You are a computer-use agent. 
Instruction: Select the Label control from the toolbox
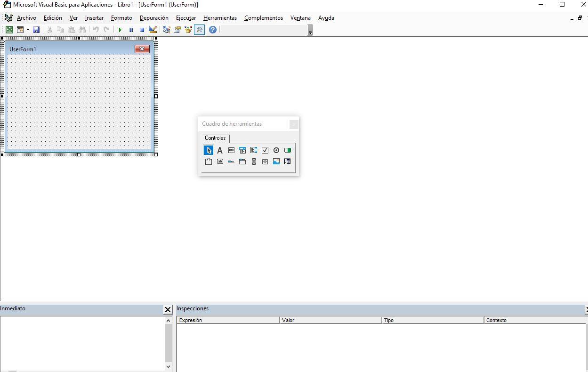[x=220, y=150]
